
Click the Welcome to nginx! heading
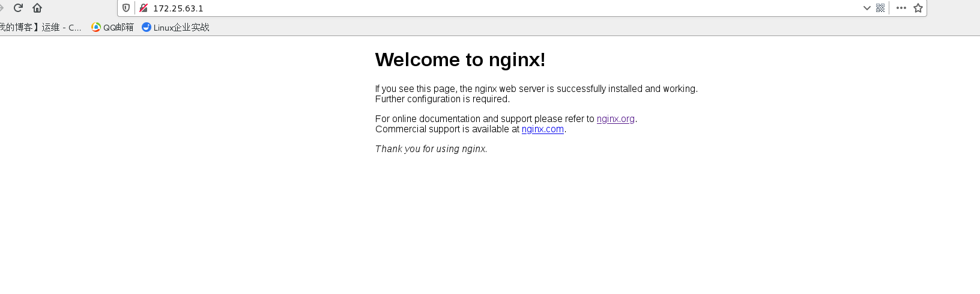coord(460,60)
